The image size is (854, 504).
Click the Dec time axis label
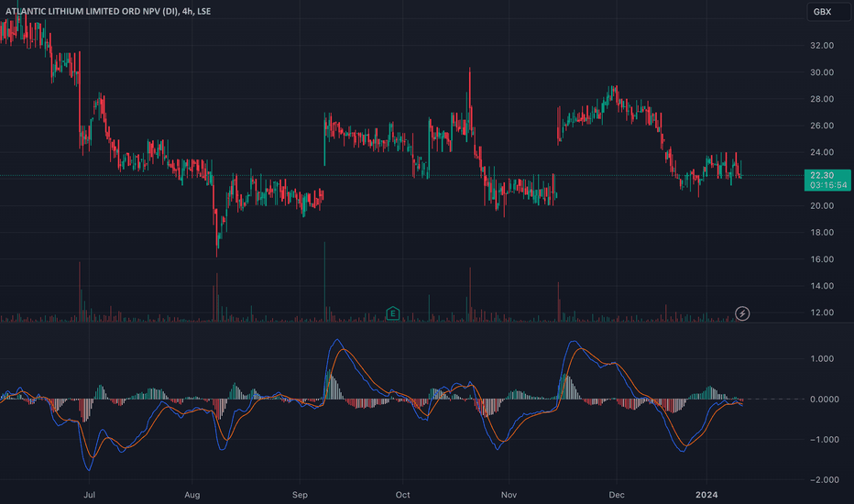tap(617, 495)
